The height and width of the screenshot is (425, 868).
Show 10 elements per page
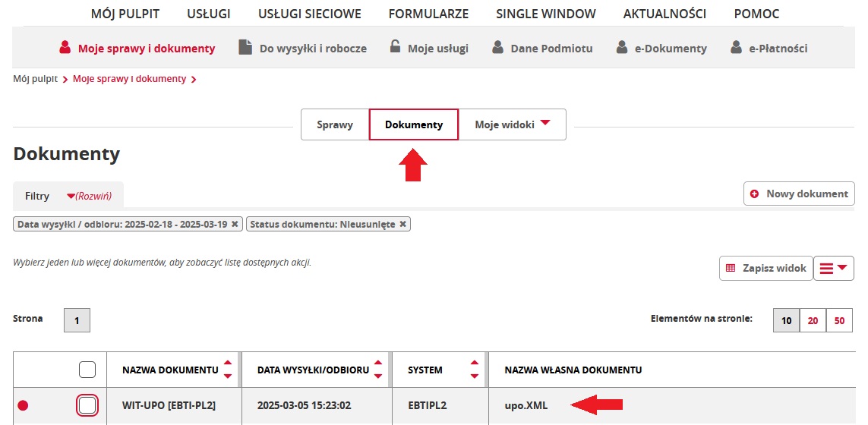tap(787, 320)
